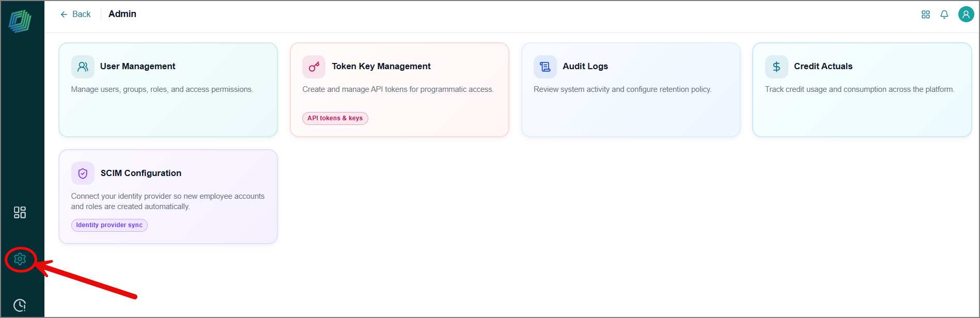The width and height of the screenshot is (980, 318).
Task: Open notifications bell
Action: click(x=944, y=14)
